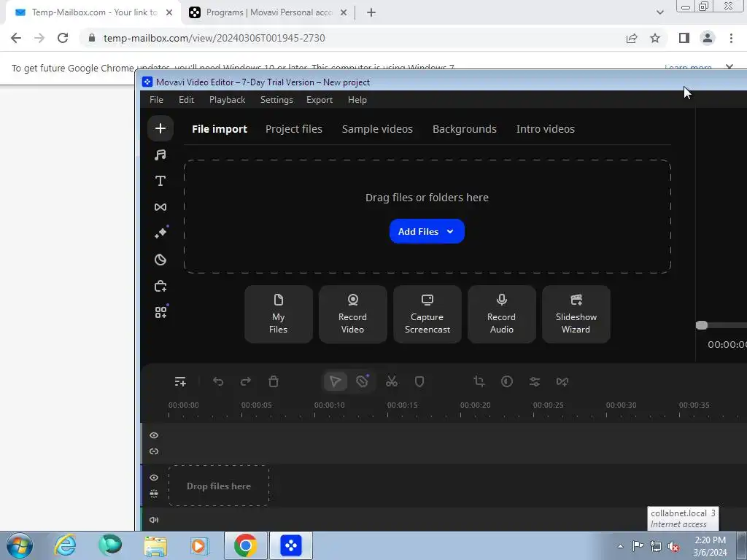Open the Help menu
The height and width of the screenshot is (560, 747).
pyautogui.click(x=357, y=100)
